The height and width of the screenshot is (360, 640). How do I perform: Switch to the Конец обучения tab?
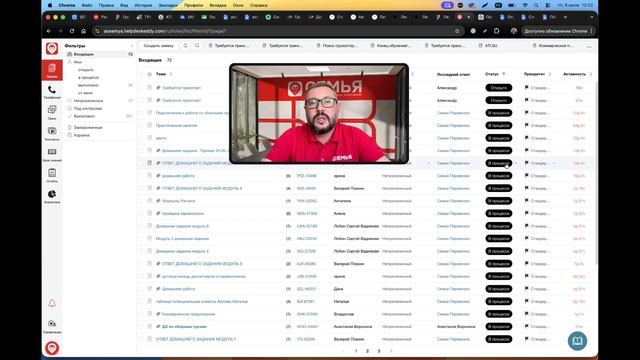click(391, 46)
